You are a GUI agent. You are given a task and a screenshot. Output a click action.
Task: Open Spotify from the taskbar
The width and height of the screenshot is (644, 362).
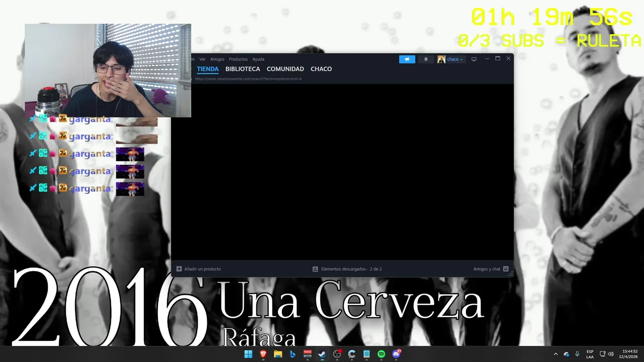click(x=381, y=354)
